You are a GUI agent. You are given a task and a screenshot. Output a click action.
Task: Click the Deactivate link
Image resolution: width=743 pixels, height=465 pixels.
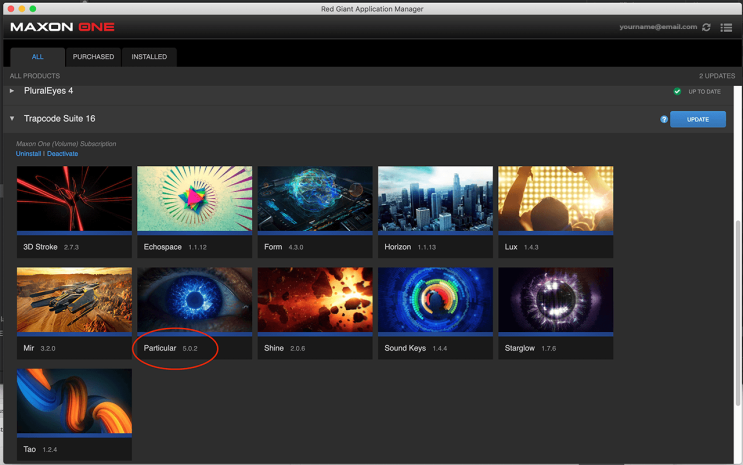click(x=62, y=154)
